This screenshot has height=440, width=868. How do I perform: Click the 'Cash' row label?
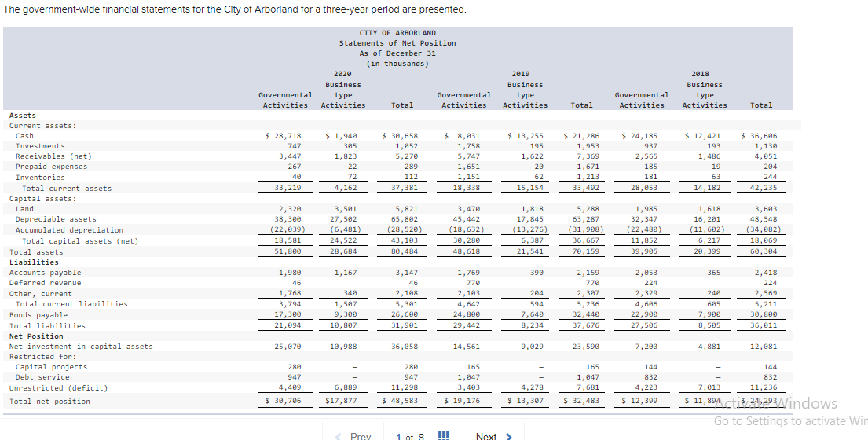pos(24,136)
